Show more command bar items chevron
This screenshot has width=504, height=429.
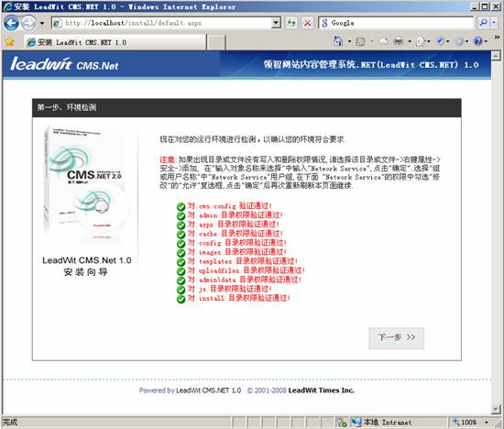coord(497,38)
